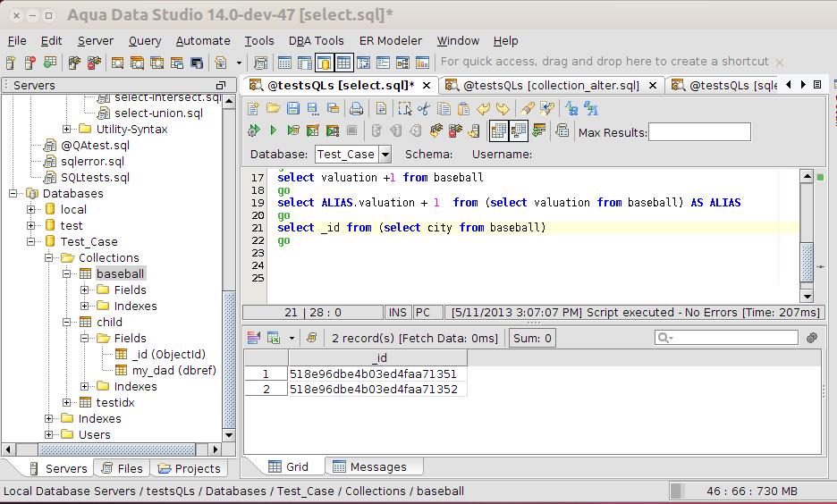The width and height of the screenshot is (837, 504).
Task: Maximize the Servers panel via its restore icon
Action: click(221, 85)
